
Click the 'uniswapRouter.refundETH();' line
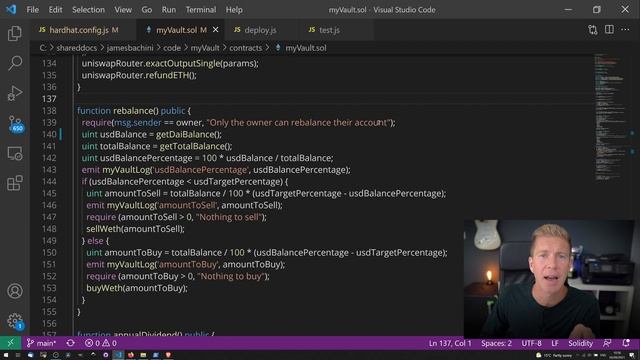[139, 75]
